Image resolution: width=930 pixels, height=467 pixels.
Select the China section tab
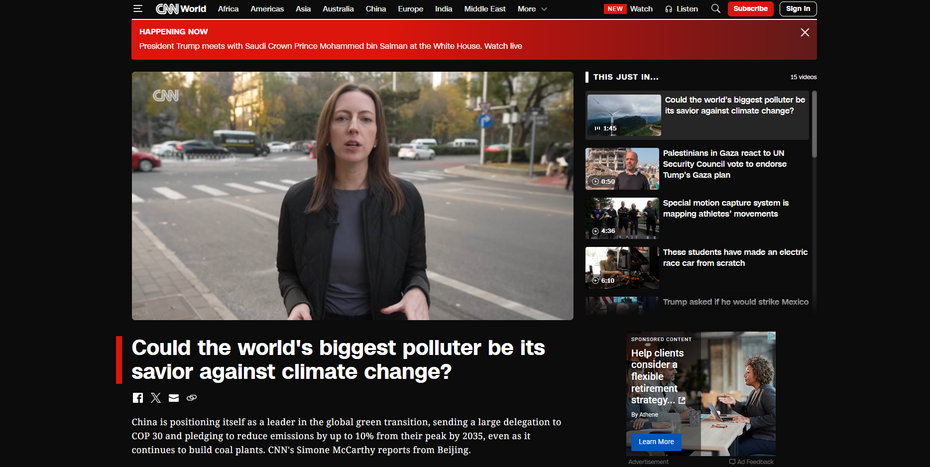click(376, 9)
